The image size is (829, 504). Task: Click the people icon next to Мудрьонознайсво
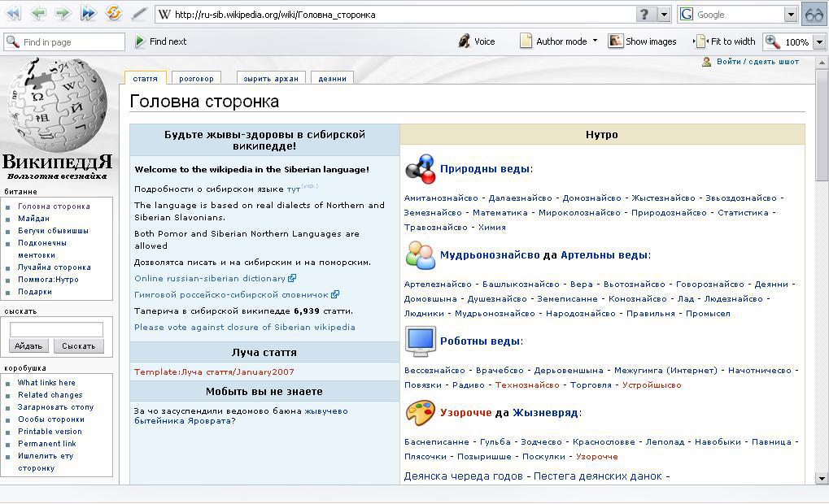coord(421,254)
